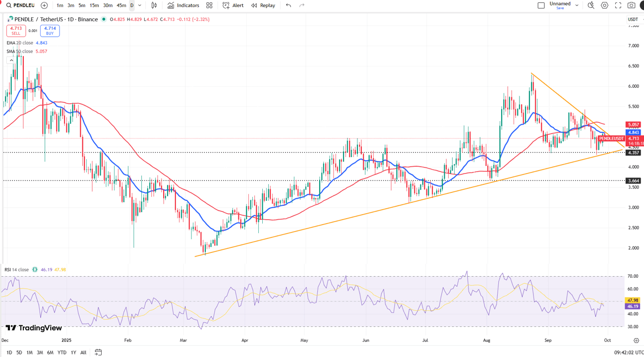Toggle the layout square checkbox beside Unnamed
Image resolution: width=644 pixels, height=357 pixels.
pyautogui.click(x=541, y=5)
